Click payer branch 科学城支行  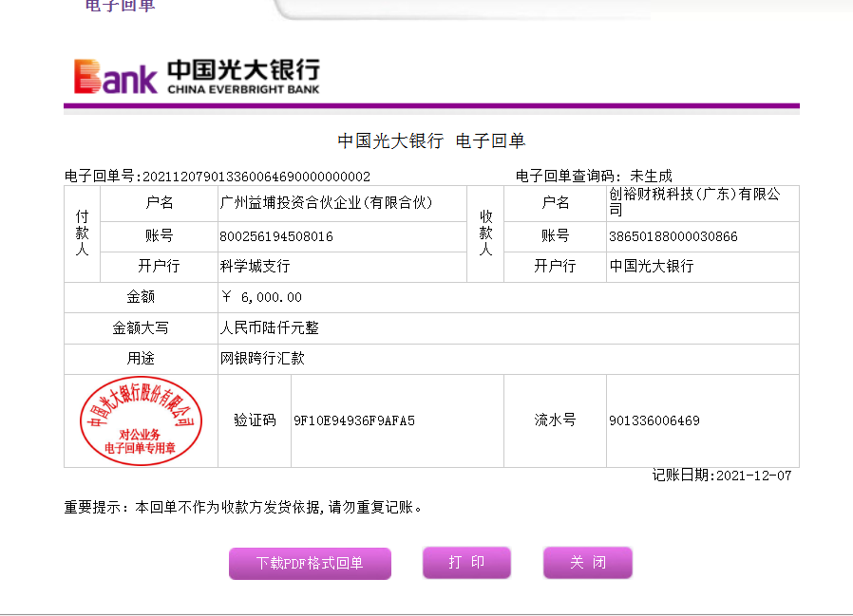coord(256,267)
